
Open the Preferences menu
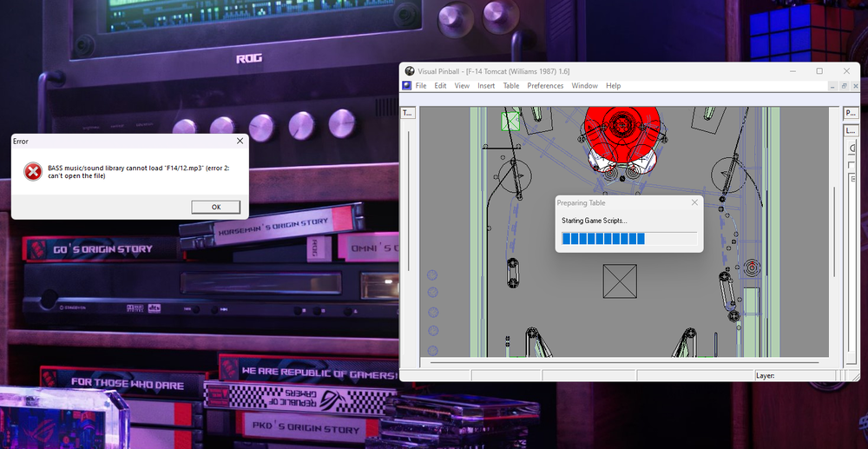[545, 86]
